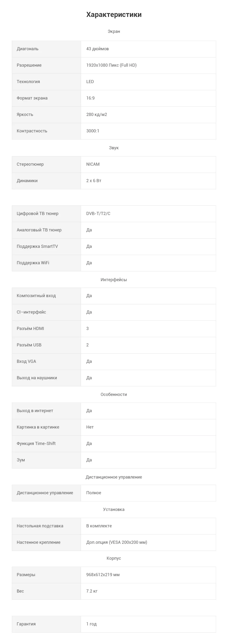Select the Экран section title
This screenshot has width=228, height=644.
click(114, 31)
